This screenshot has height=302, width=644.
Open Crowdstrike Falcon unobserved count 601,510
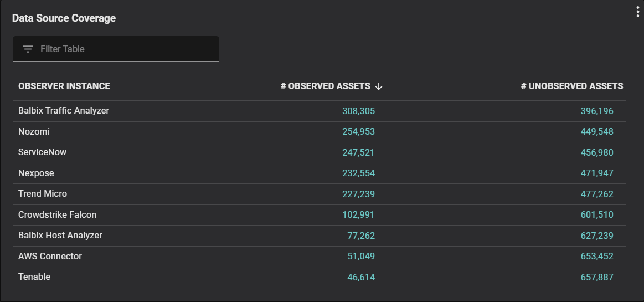point(597,215)
